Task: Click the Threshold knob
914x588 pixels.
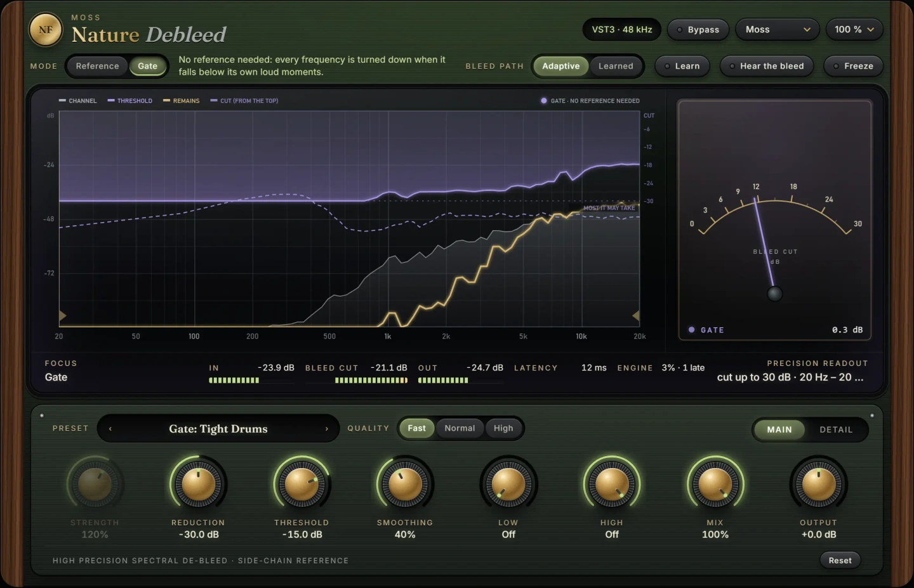Action: (x=301, y=485)
